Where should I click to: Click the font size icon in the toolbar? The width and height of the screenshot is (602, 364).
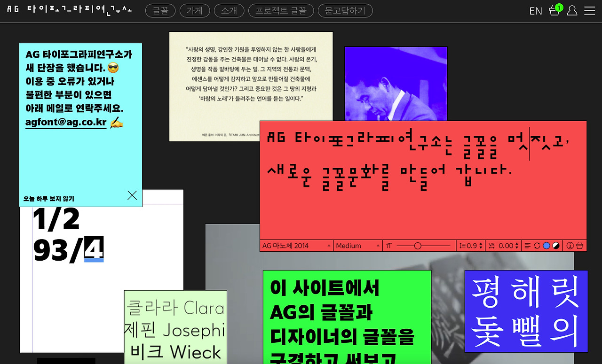coord(388,245)
